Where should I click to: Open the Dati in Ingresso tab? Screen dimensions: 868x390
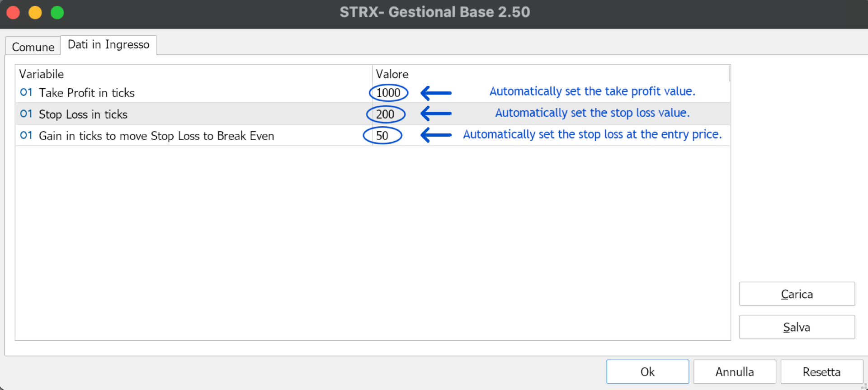click(x=108, y=44)
